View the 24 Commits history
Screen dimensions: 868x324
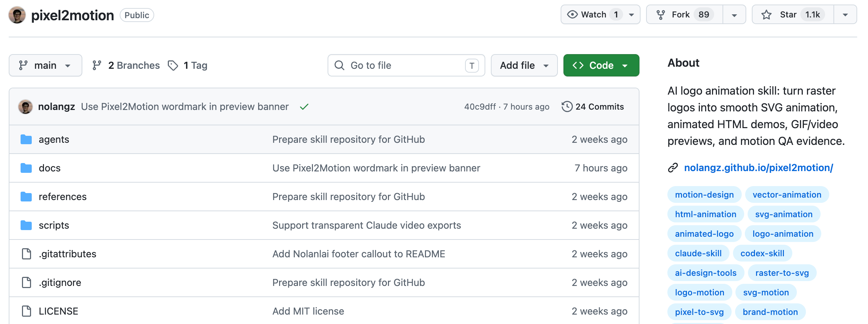click(593, 106)
